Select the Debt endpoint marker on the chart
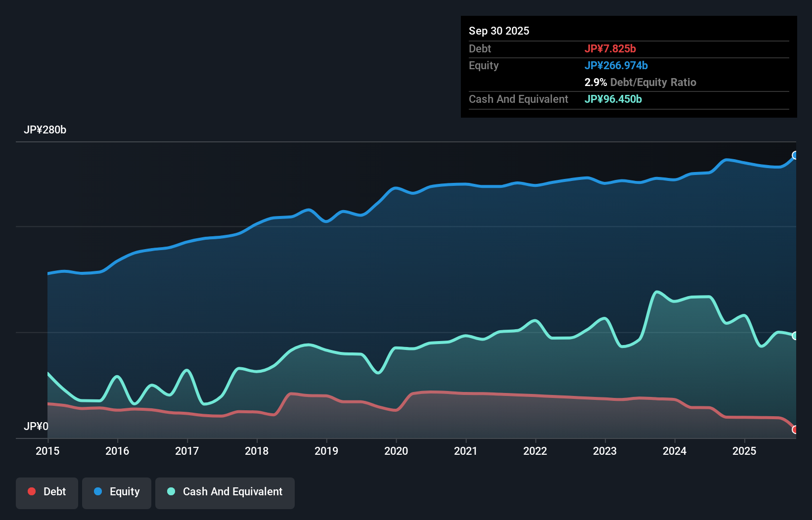812x520 pixels. coord(795,430)
